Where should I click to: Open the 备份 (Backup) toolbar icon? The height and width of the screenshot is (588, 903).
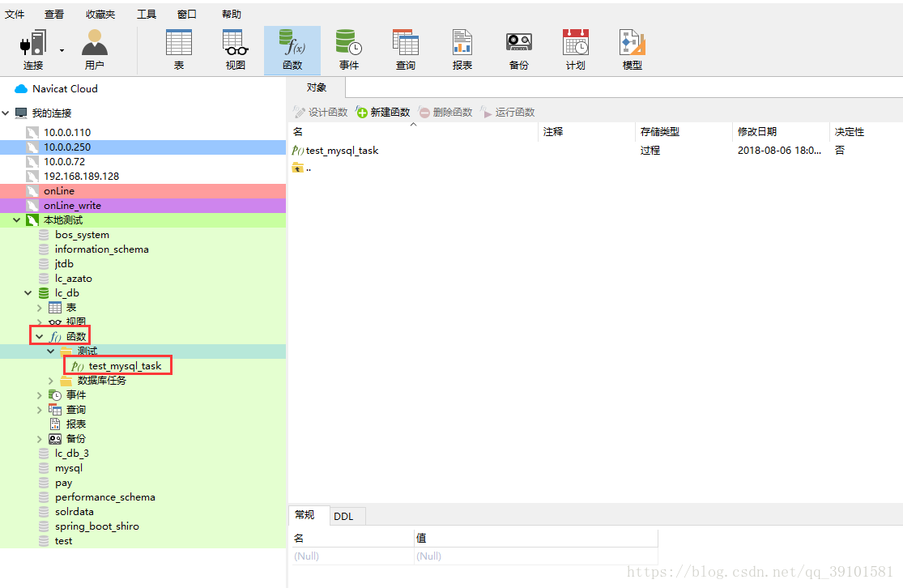click(519, 49)
